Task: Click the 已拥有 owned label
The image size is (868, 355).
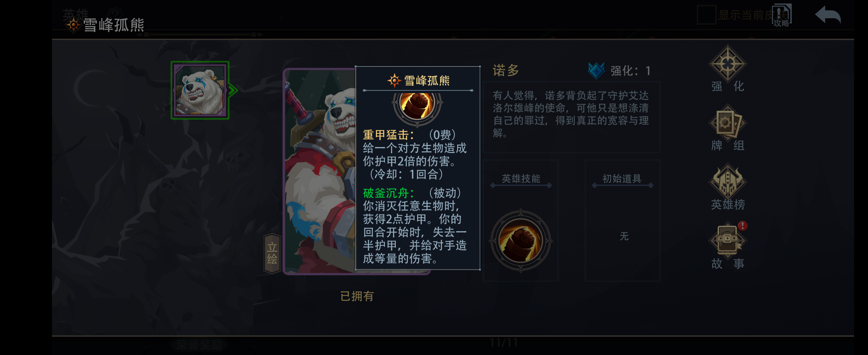Action: [357, 296]
